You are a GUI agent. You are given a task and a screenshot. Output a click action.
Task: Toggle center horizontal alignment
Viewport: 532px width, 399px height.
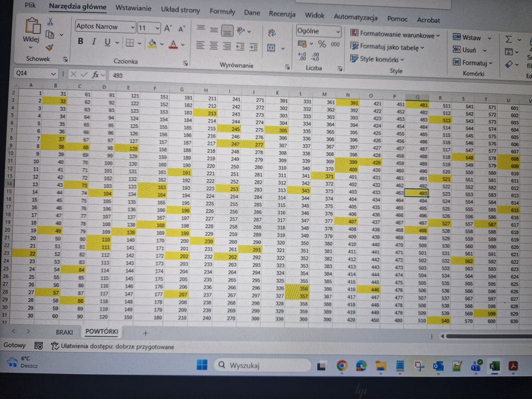214,46
